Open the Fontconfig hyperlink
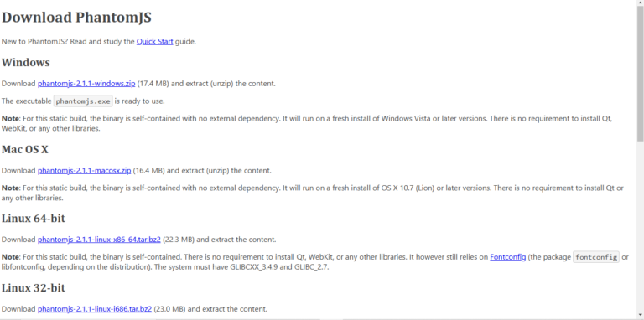This screenshot has width=644, height=320. coord(507,257)
